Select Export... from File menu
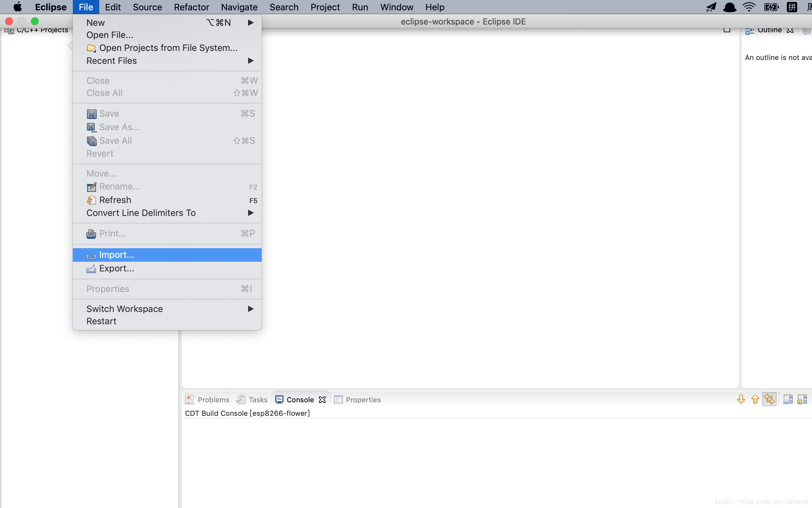The height and width of the screenshot is (508, 812). click(x=116, y=268)
